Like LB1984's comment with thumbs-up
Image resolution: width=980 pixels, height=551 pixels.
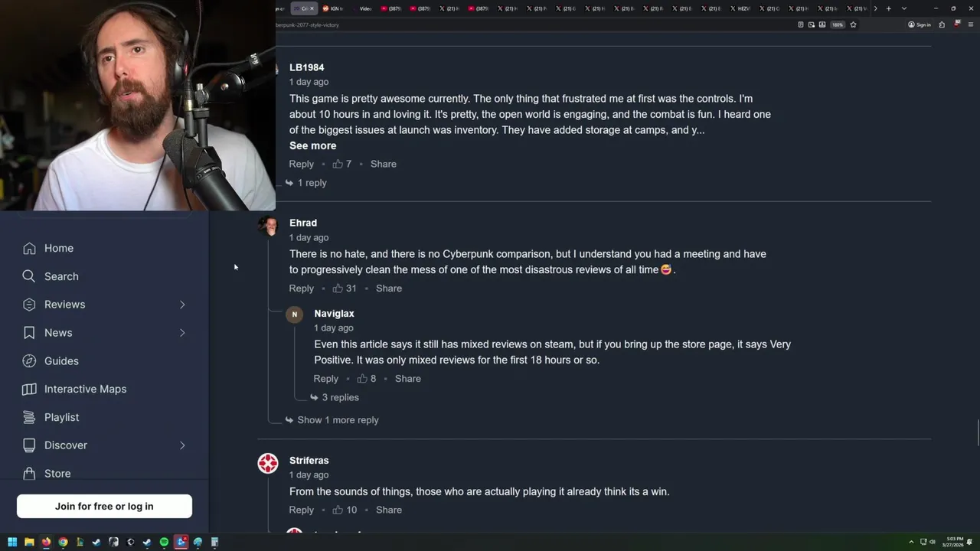pyautogui.click(x=337, y=164)
